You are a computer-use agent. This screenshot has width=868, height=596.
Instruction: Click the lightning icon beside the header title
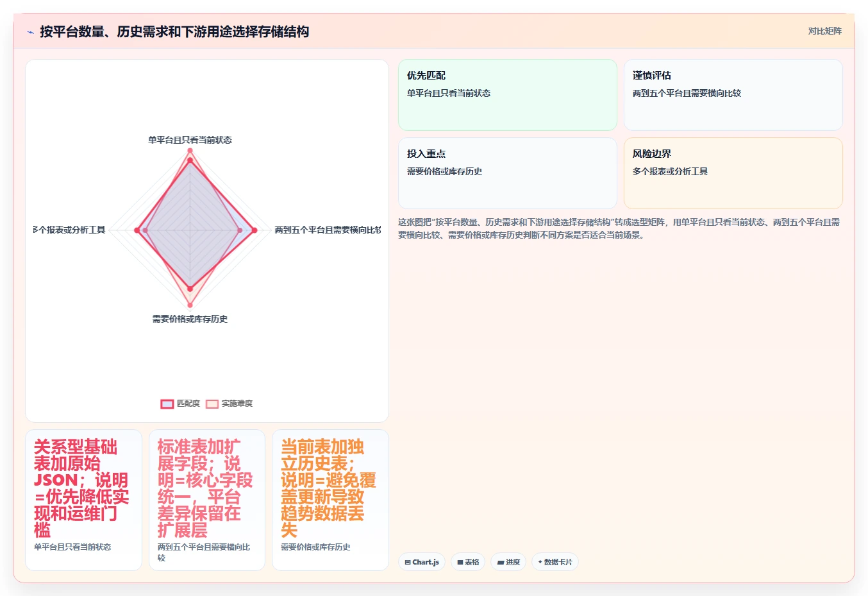(x=30, y=32)
